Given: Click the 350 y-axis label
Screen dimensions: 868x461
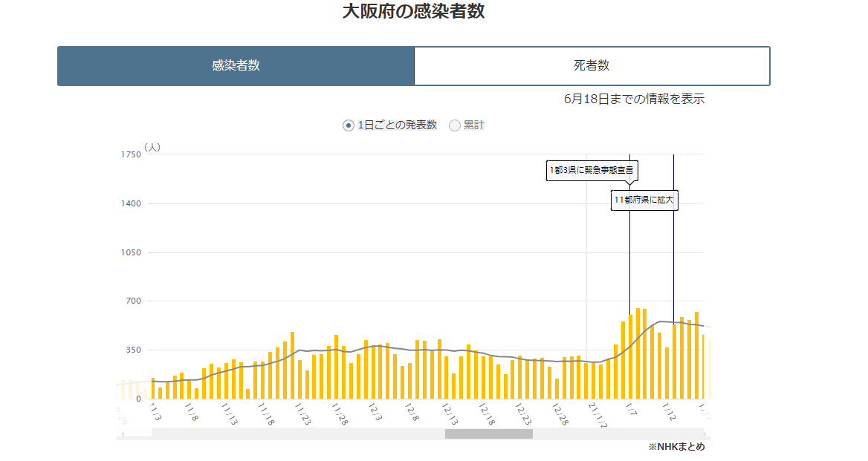Looking at the screenshot, I should 134,350.
